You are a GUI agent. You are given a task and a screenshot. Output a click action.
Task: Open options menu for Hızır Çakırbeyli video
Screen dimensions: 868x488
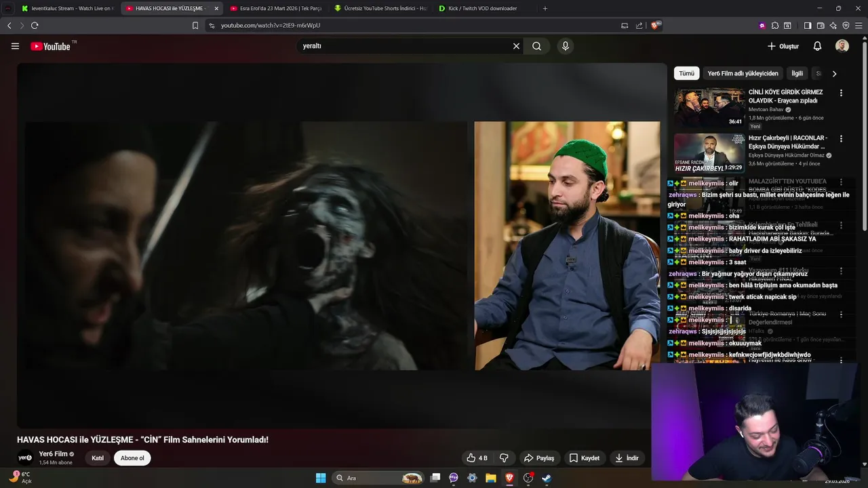tap(841, 138)
